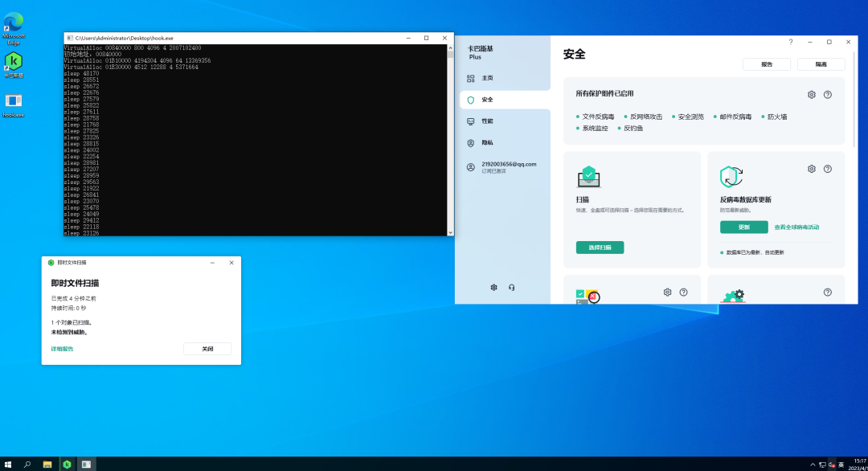Open the 查看全球病毒活动 link
868x471 pixels.
[796, 227]
